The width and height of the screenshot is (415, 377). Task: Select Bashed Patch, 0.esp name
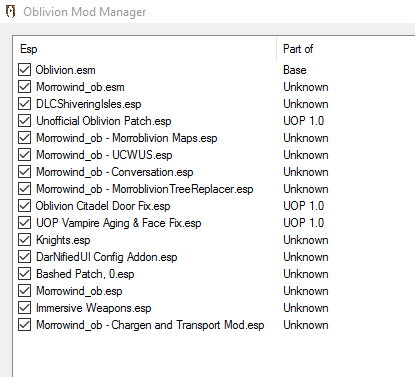click(x=85, y=274)
